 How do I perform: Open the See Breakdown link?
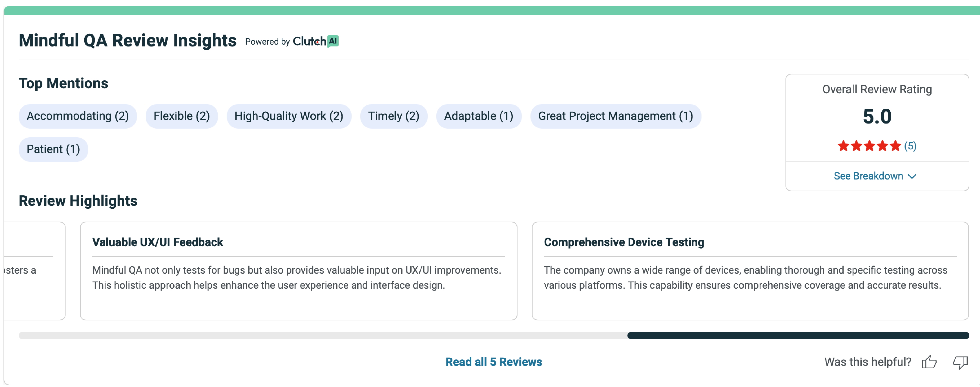click(868, 176)
